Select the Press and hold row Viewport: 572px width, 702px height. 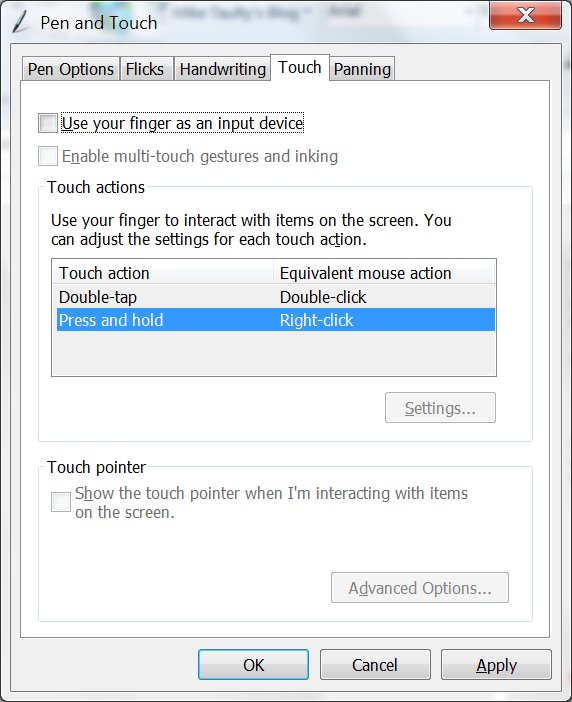pyautogui.click(x=276, y=320)
